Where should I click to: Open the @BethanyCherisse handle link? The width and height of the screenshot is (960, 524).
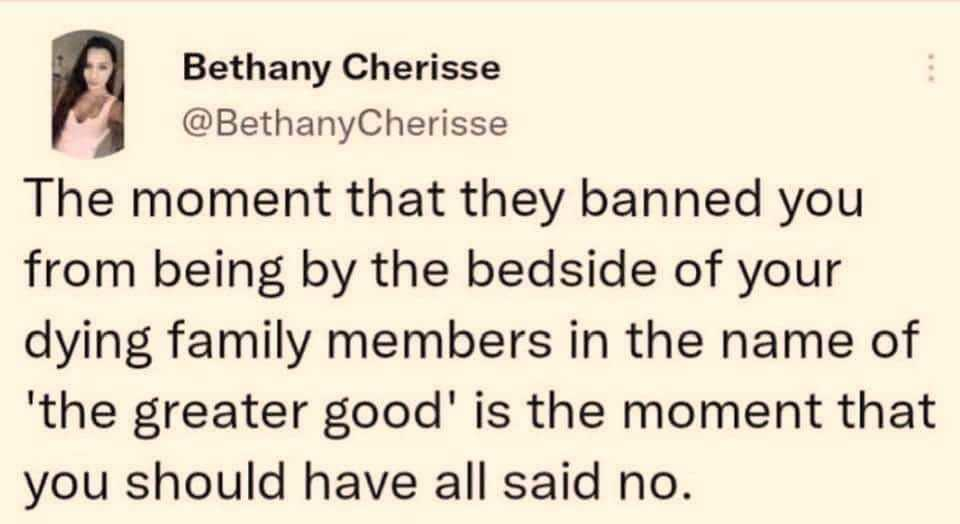click(x=345, y=123)
